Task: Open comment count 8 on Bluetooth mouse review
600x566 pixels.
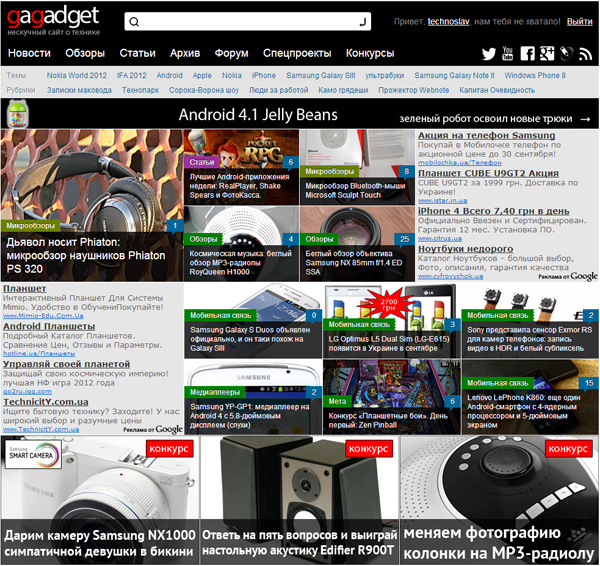Action: (406, 171)
